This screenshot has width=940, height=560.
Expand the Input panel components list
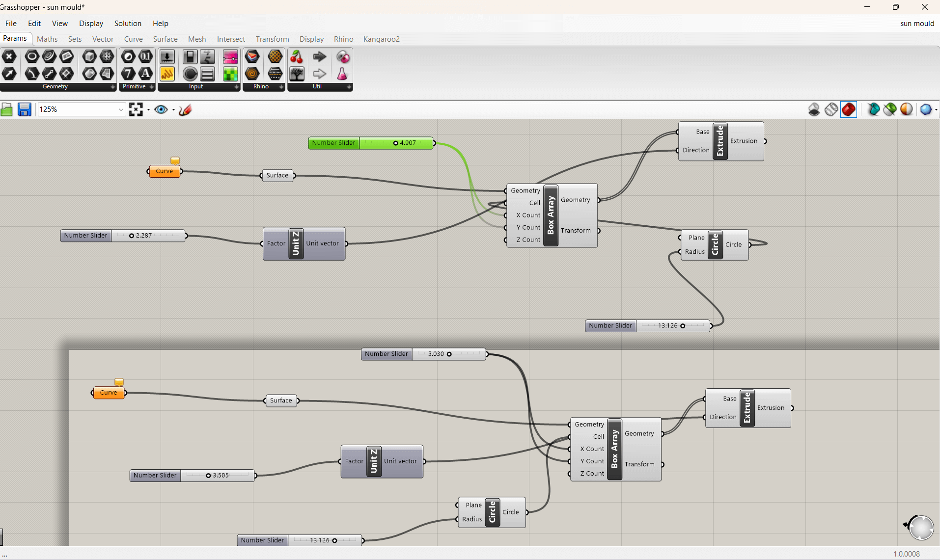(x=236, y=87)
